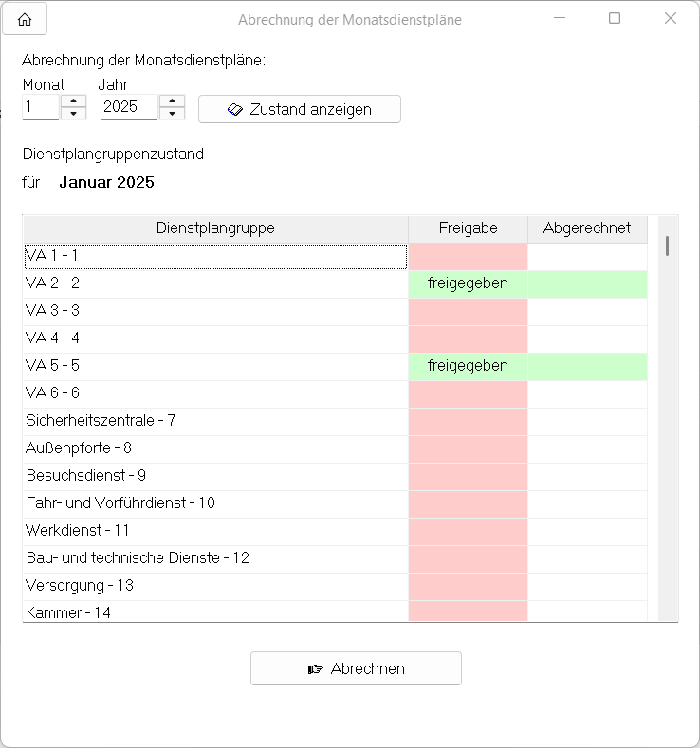Click the Freigabe column header

(468, 228)
